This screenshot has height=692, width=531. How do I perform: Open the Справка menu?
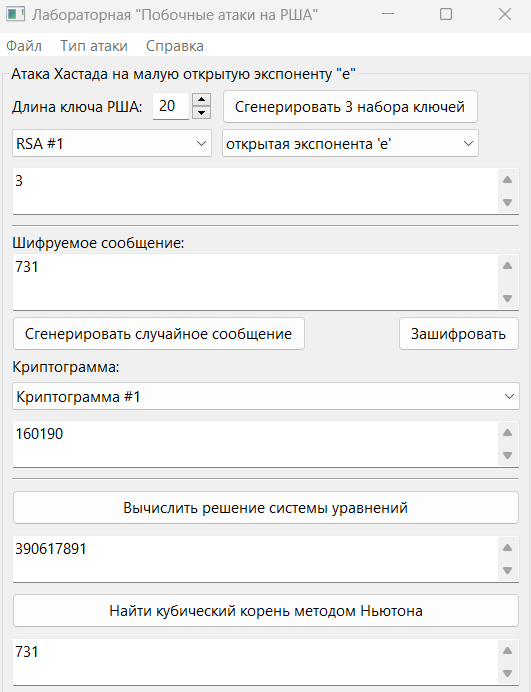coord(175,46)
